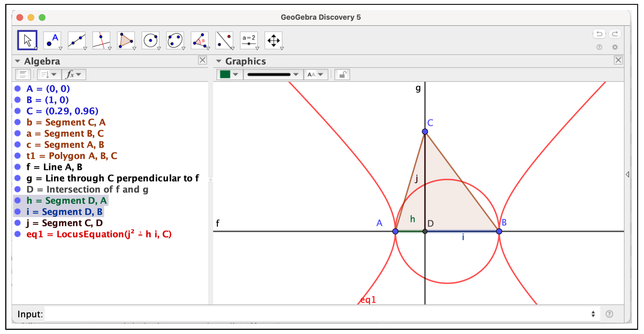Expand the Algebra sort order dropdown
Viewport: 644px width, 334px height.
[x=49, y=75]
